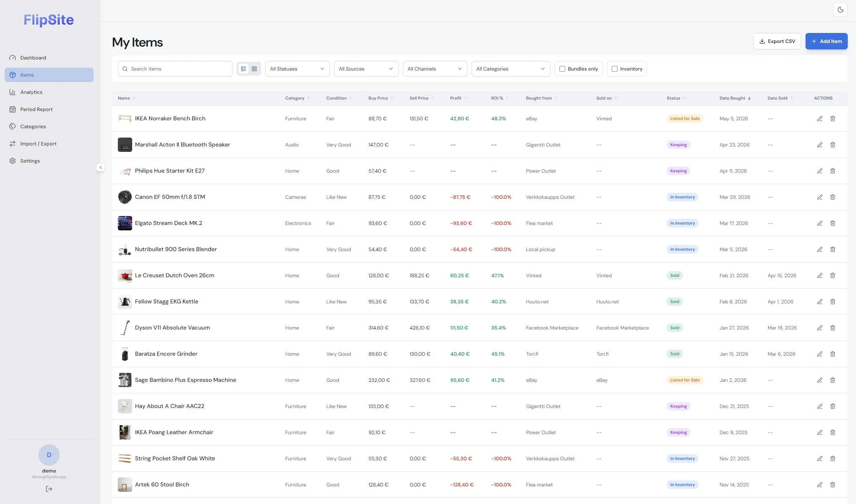
Task: Open Settings in the sidebar
Action: (x=49, y=161)
